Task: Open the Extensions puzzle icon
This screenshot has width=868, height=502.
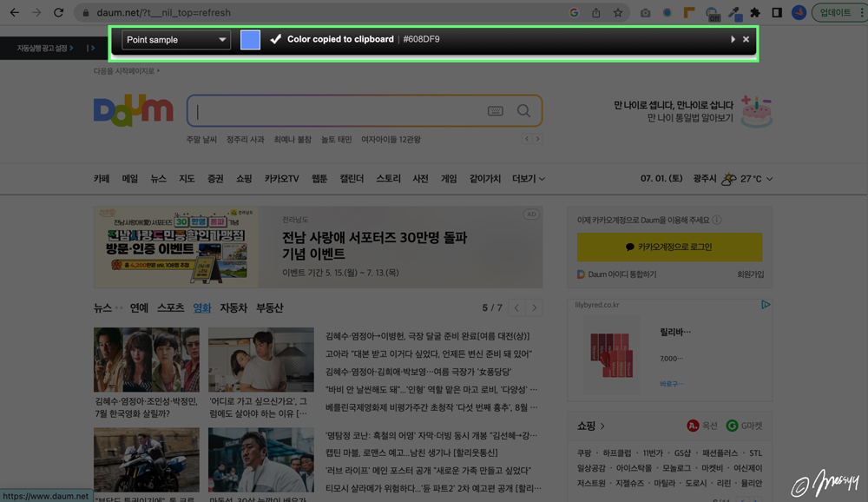Action: [x=755, y=12]
